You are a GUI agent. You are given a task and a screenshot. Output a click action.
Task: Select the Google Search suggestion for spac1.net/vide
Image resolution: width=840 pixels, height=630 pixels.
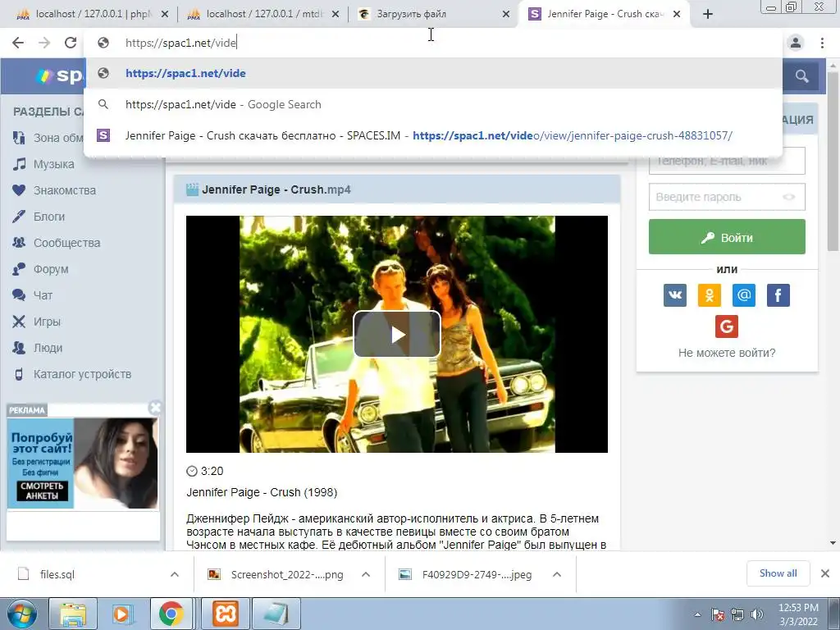coord(433,104)
